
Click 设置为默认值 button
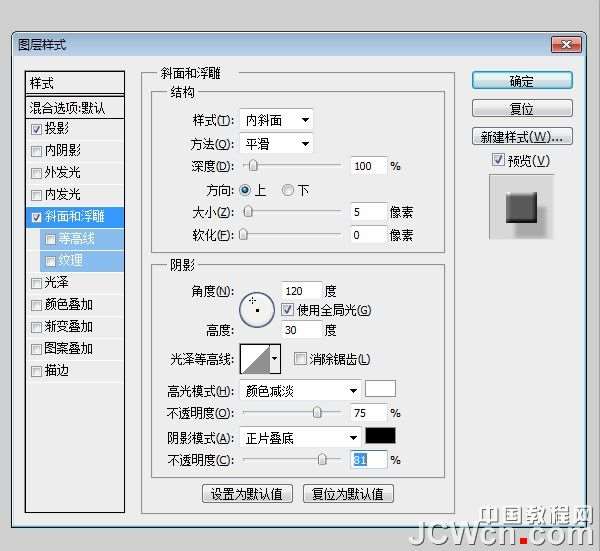point(247,494)
